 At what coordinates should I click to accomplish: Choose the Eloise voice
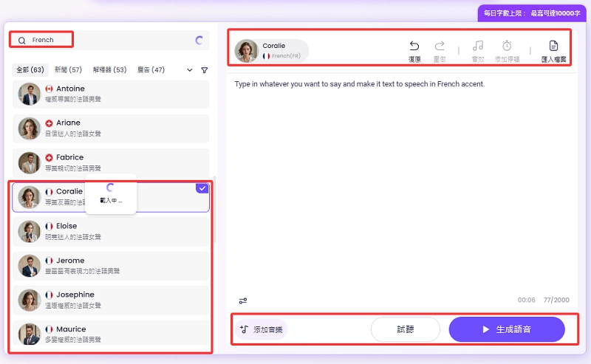click(111, 232)
